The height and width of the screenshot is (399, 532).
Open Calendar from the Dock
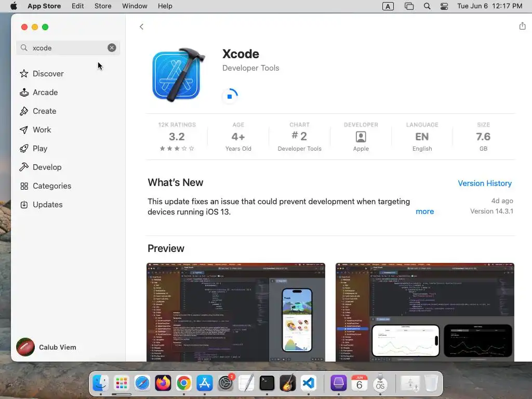pos(360,383)
